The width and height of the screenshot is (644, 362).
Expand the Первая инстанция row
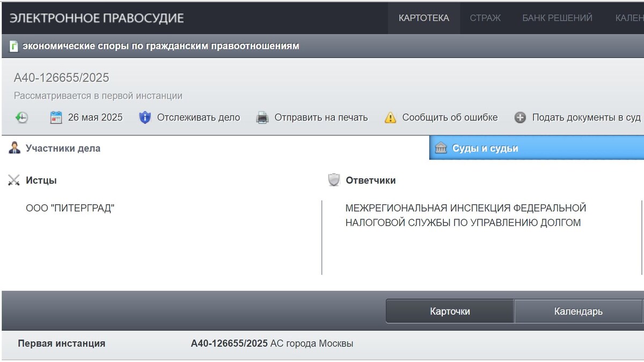pyautogui.click(x=61, y=343)
